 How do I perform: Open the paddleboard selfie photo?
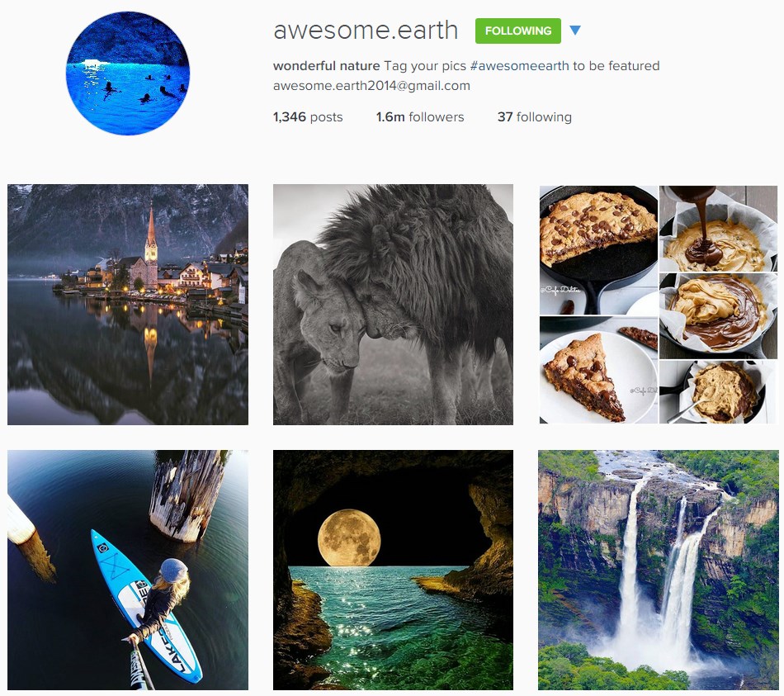click(128, 570)
